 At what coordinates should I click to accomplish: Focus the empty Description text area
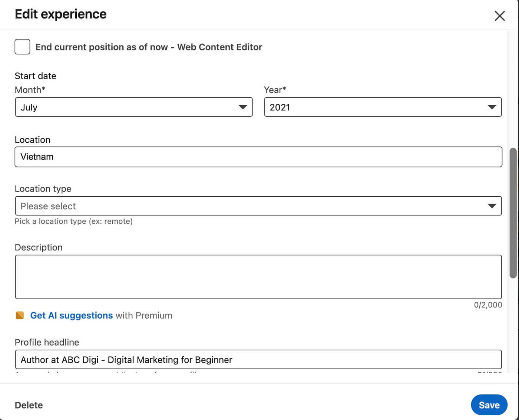[258, 277]
